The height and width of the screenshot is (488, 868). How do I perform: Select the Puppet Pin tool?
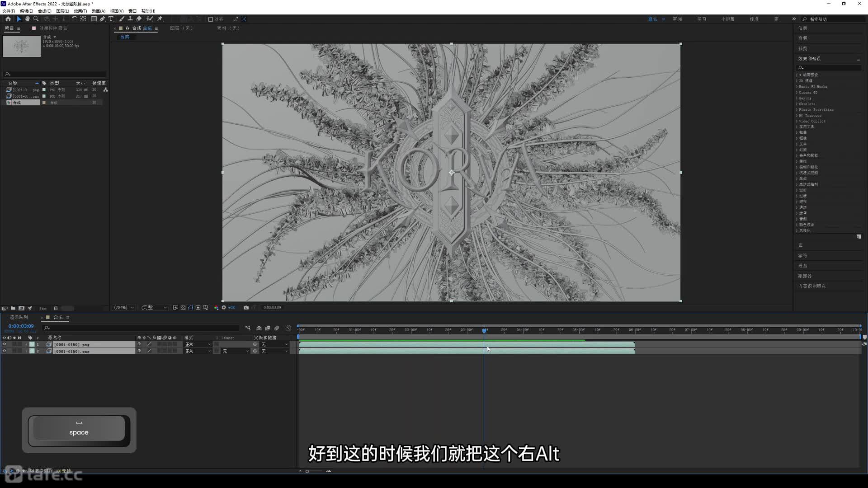point(160,19)
